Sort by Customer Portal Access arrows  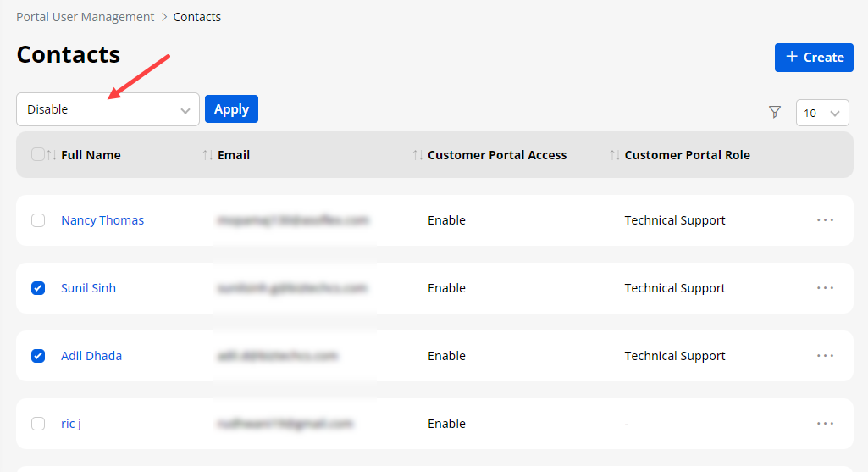[417, 155]
